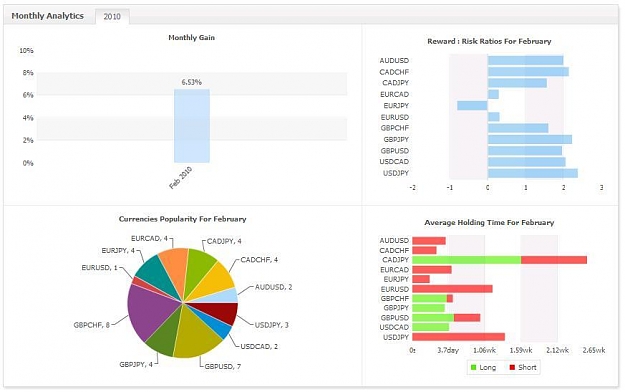The height and width of the screenshot is (392, 625).
Task: Open the 2010 tab
Action: [x=112, y=16]
